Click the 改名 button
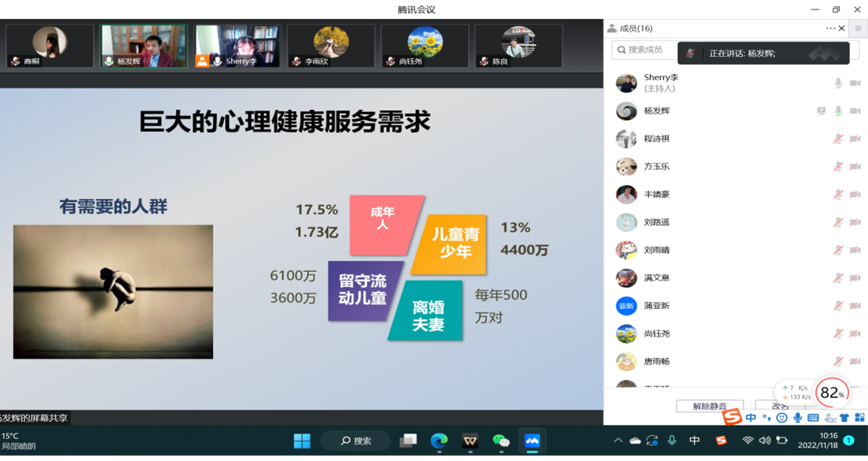868x461 pixels. pos(779,406)
